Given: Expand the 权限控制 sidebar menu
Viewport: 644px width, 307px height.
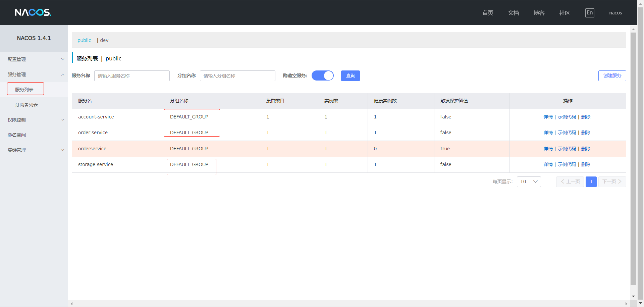Looking at the screenshot, I should pos(34,120).
